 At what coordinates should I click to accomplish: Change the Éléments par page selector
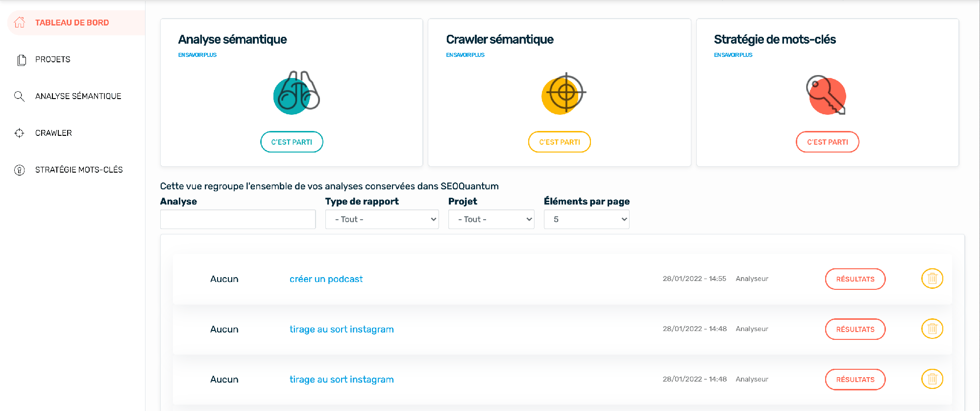point(586,219)
